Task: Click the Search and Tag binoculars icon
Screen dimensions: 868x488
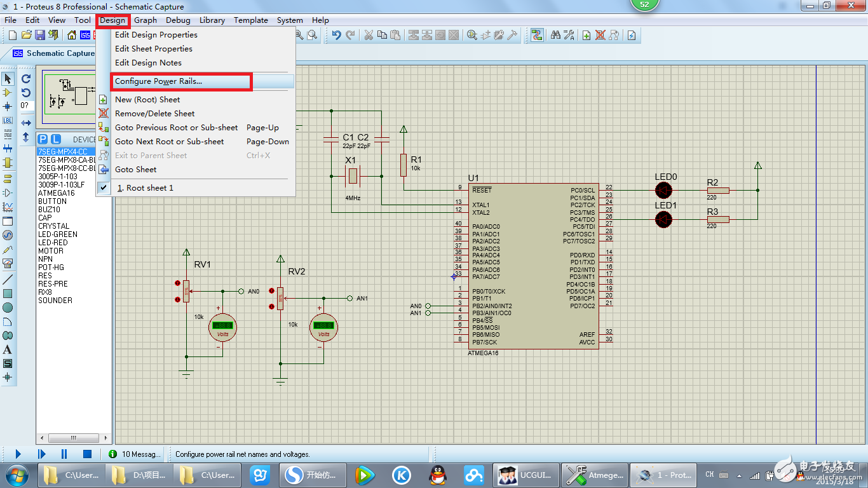Action: (555, 35)
